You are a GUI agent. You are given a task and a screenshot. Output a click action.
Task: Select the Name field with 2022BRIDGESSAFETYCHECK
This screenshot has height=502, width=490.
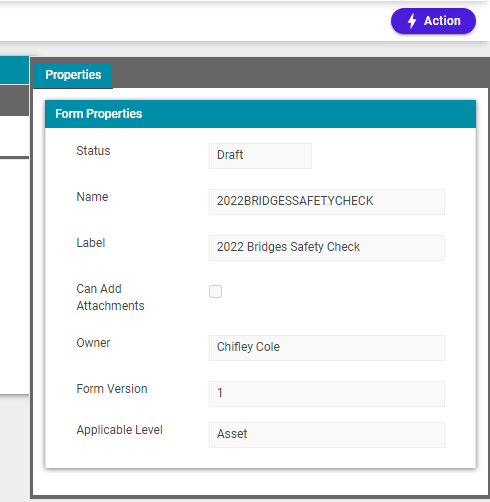327,202
